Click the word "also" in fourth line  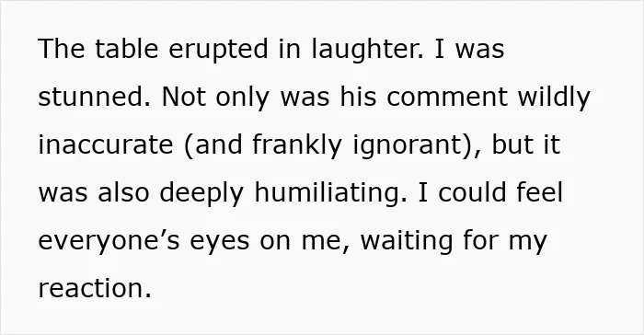tap(123, 192)
